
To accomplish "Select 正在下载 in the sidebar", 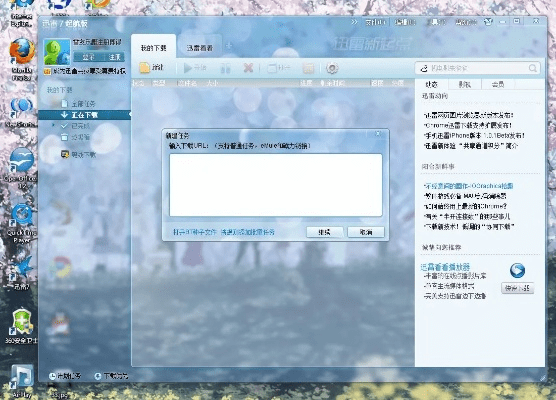I will click(x=84, y=115).
